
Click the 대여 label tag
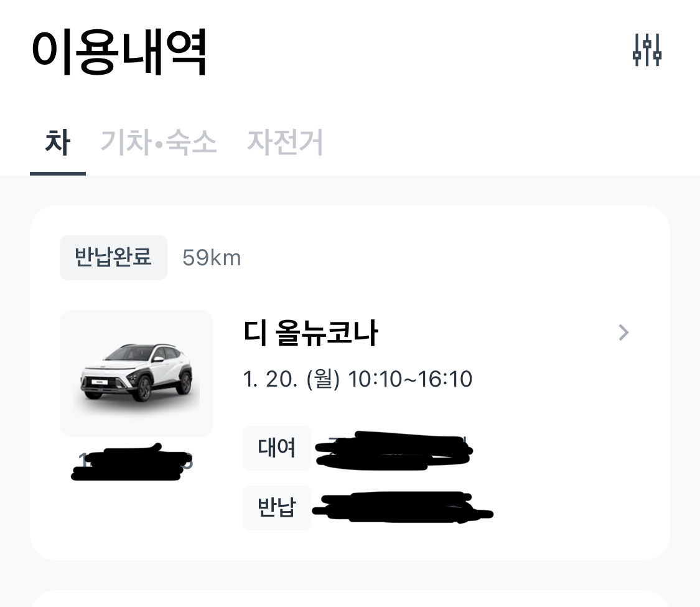pyautogui.click(x=276, y=448)
